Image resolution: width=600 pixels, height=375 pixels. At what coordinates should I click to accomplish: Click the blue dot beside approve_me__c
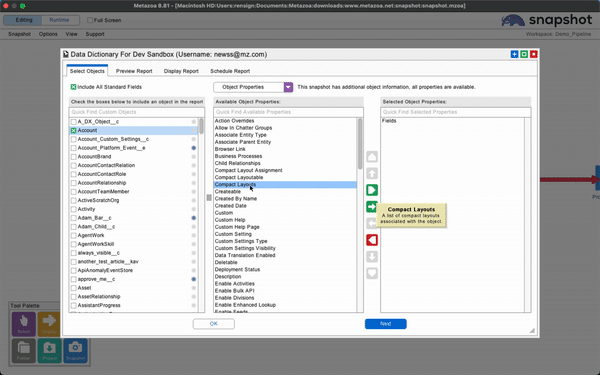[194, 279]
